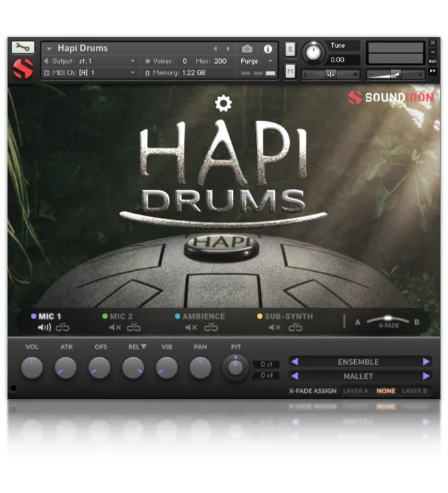
Task: Mute the MIC 1 speaker toggle
Action: point(45,328)
